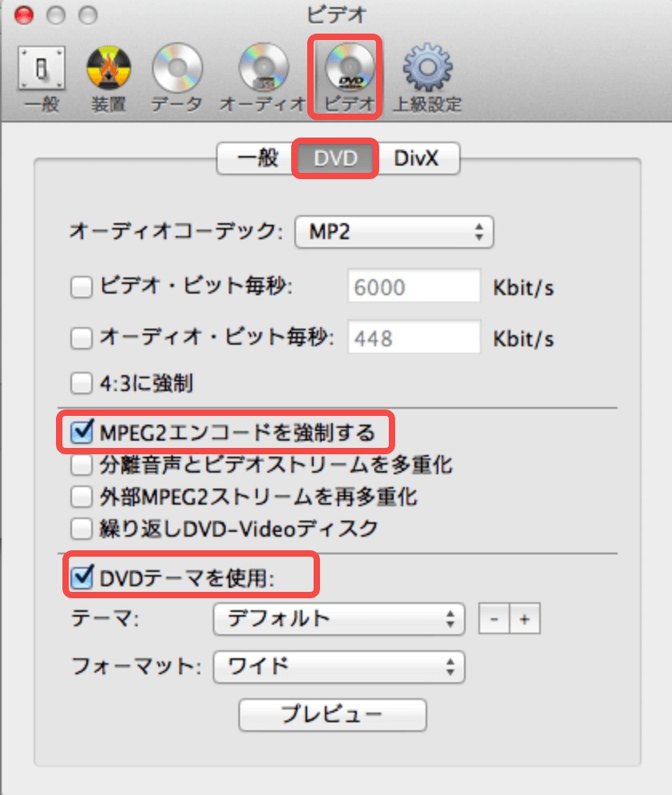Enable オーディオ・ビット毎秒 checkbox
672x795 pixels.
click(x=81, y=338)
